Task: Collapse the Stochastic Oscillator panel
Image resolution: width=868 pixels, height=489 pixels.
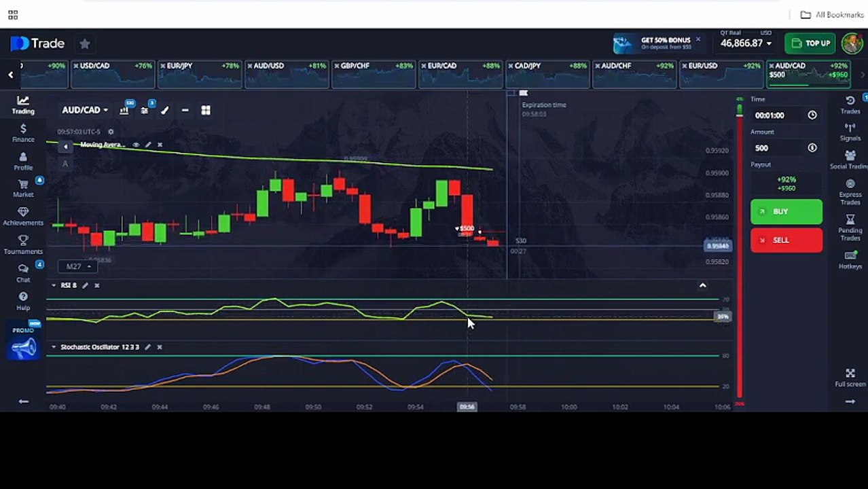Action: click(54, 347)
